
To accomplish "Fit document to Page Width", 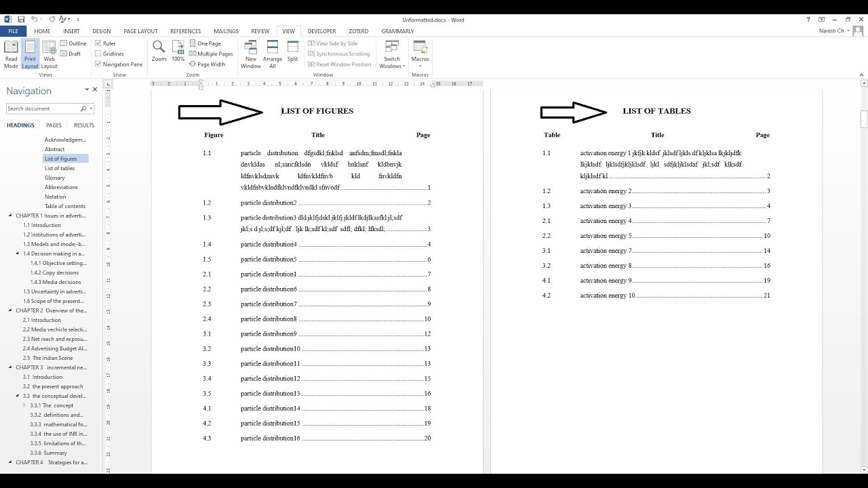I will (207, 64).
